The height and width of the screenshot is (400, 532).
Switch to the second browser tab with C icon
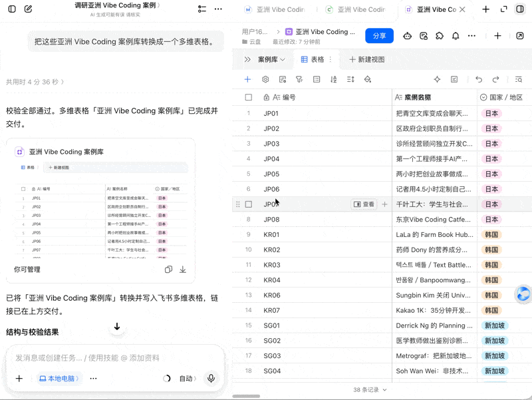[x=356, y=9]
